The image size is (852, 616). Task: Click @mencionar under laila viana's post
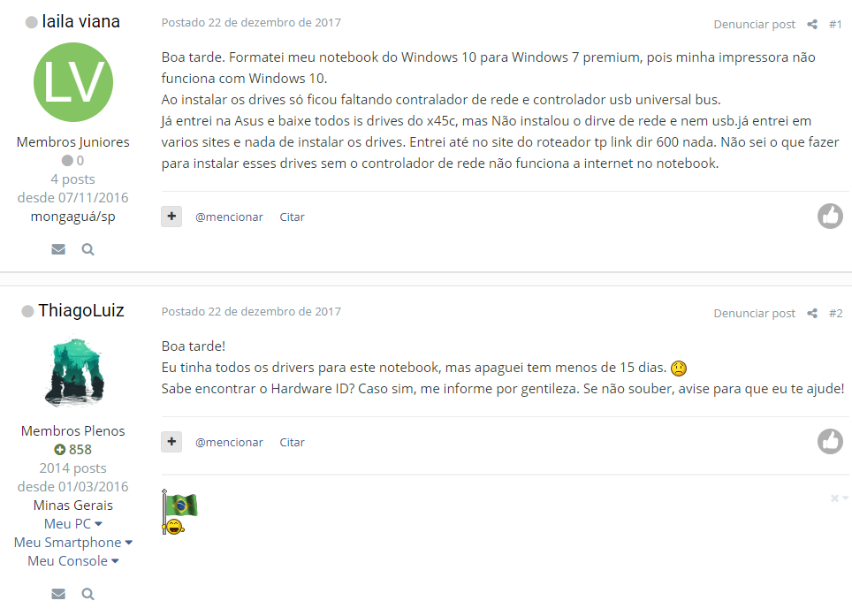click(x=229, y=217)
